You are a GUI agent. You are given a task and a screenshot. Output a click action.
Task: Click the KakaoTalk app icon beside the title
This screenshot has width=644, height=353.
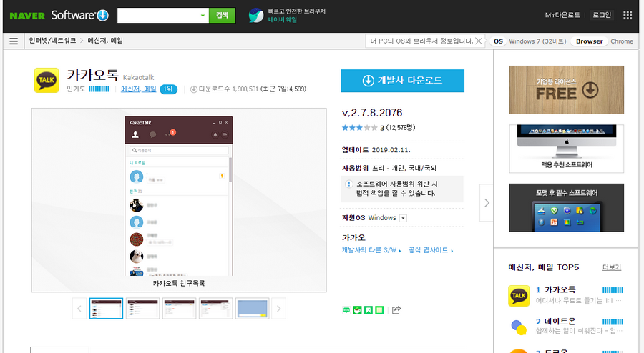click(x=47, y=80)
